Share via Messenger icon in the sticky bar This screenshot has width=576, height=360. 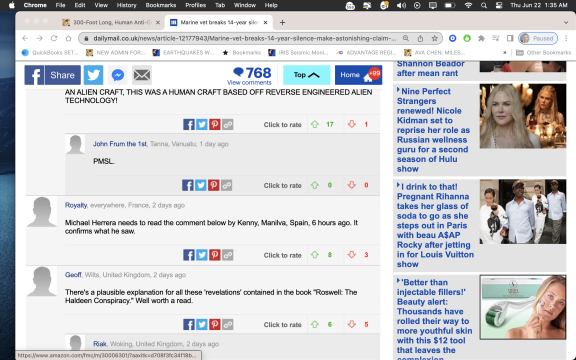(x=118, y=75)
